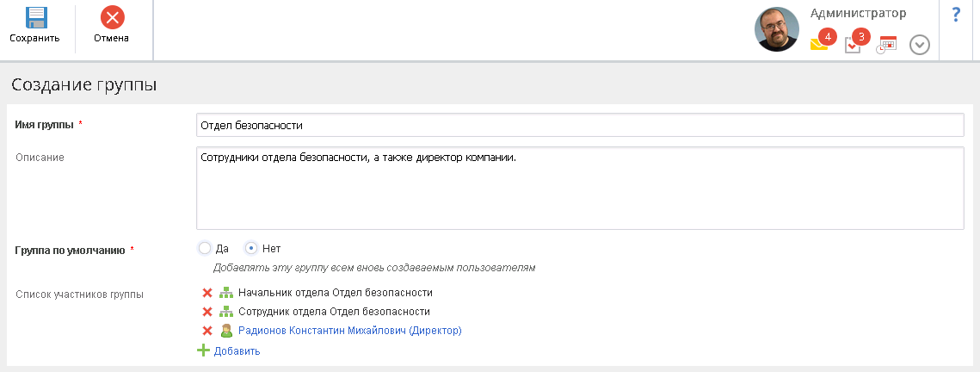Click the Имя группы input field
This screenshot has height=372, width=980.
[x=579, y=125]
